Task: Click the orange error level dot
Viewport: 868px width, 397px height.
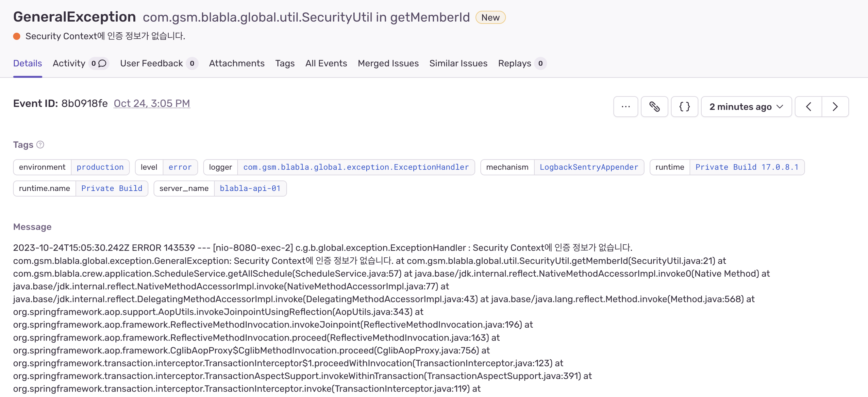Action: pyautogui.click(x=17, y=36)
